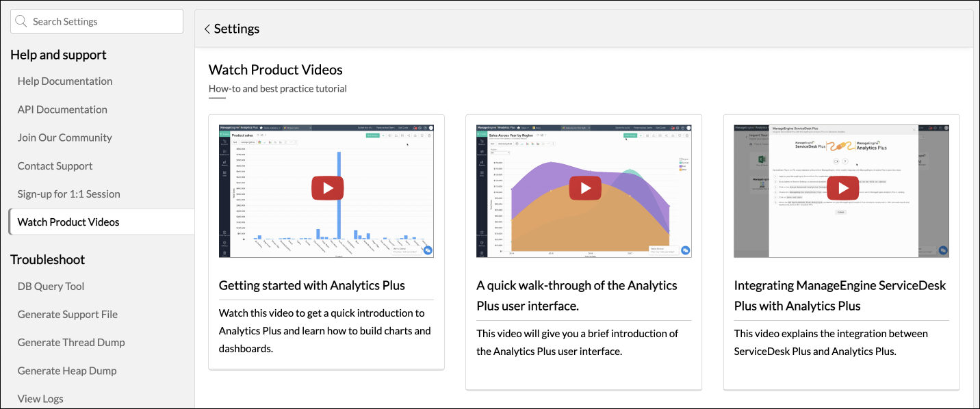
Task: Open API Documentation page
Action: 62,109
